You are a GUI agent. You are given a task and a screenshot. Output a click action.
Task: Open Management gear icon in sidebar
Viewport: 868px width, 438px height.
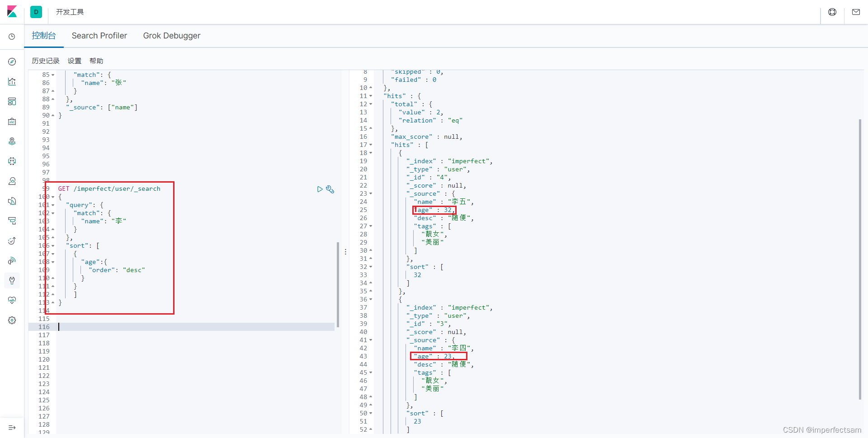click(12, 320)
